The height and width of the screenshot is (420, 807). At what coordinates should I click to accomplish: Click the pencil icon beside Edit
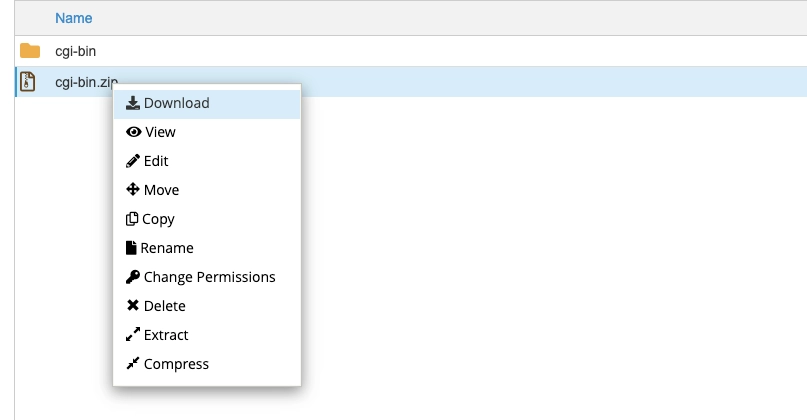(x=133, y=161)
